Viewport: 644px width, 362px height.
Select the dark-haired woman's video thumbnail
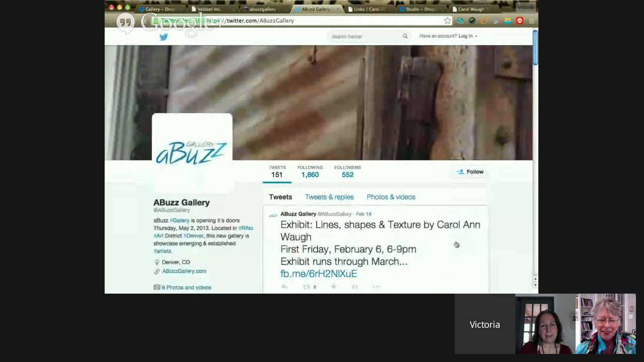(545, 324)
